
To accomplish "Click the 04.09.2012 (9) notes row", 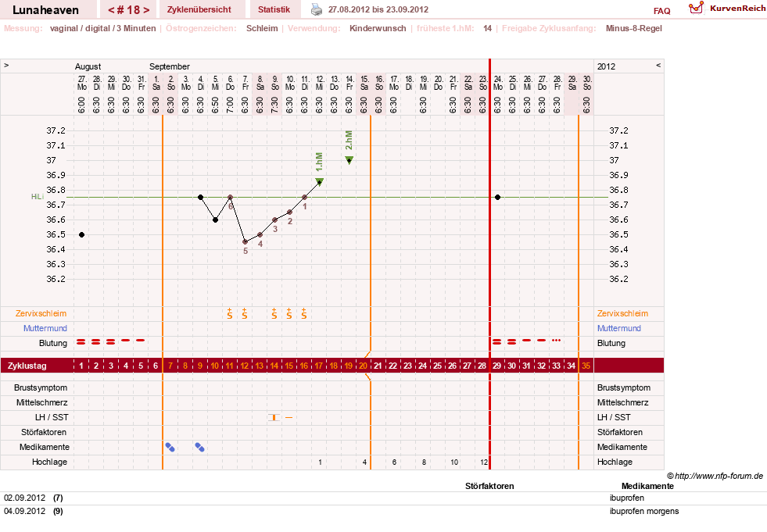I will 383,512.
